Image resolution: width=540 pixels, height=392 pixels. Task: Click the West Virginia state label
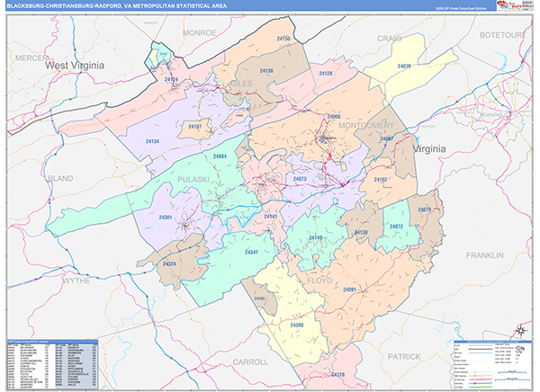pyautogui.click(x=76, y=66)
